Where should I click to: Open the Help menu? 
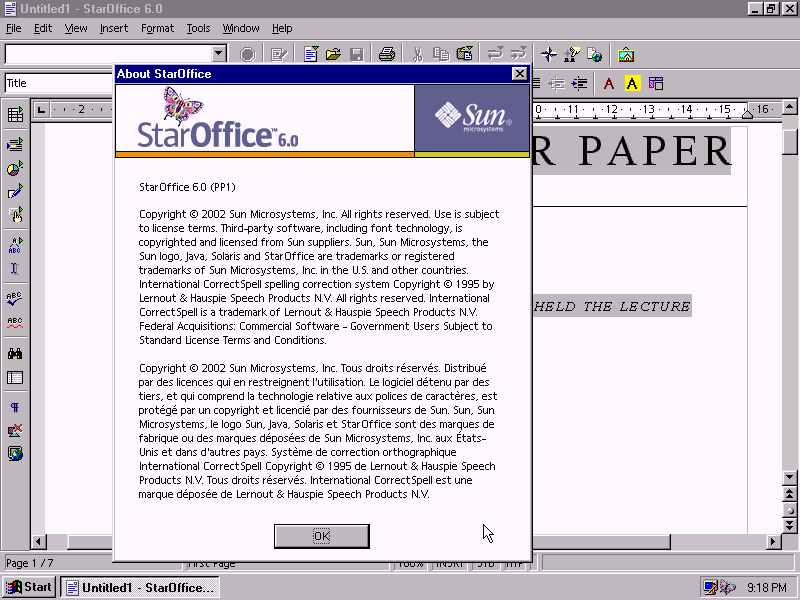[282, 28]
